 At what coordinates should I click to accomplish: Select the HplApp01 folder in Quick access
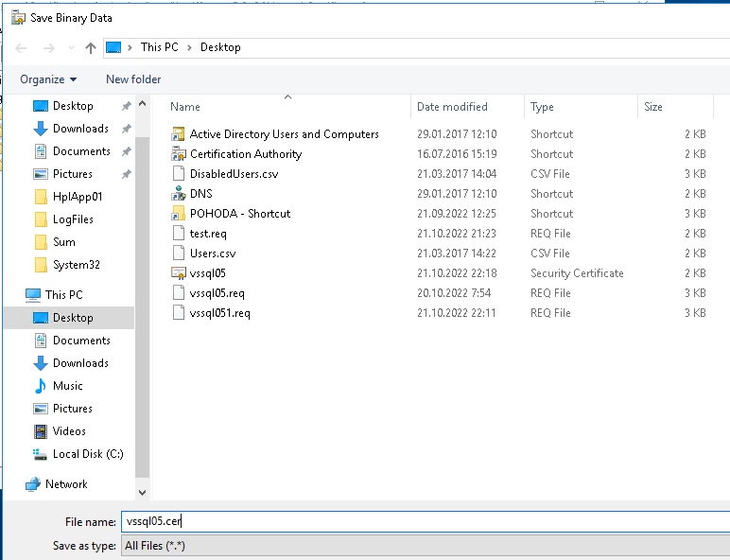77,197
